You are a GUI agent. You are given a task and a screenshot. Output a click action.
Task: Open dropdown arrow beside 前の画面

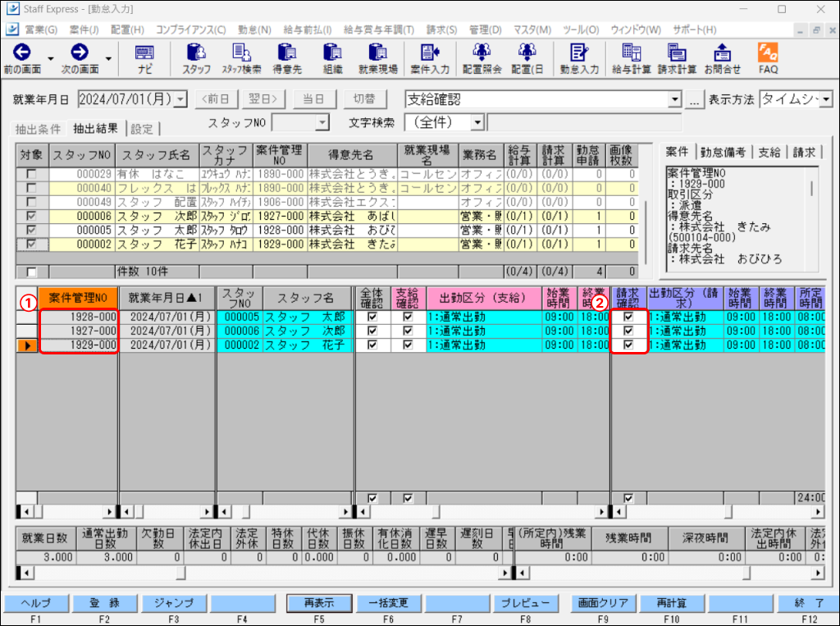(x=51, y=58)
